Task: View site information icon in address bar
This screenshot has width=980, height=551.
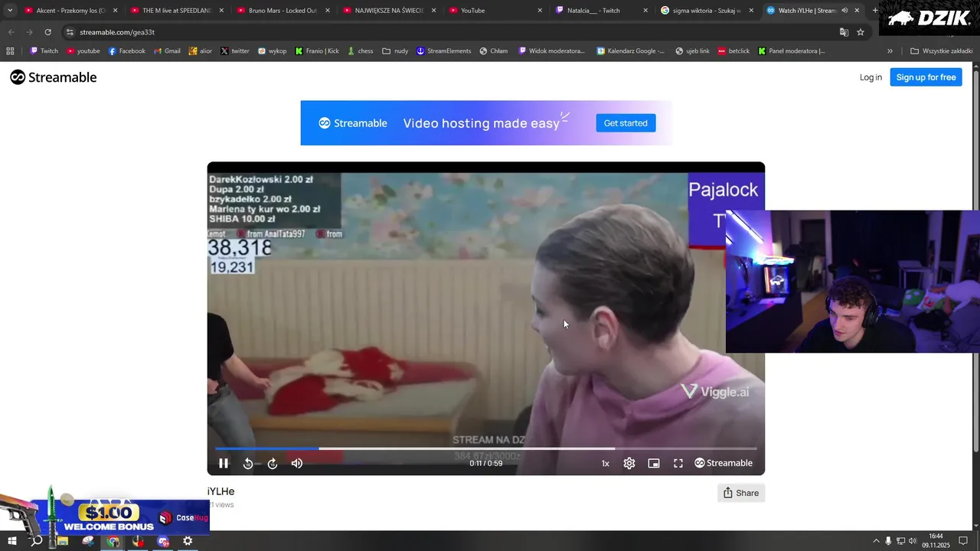Action: (x=70, y=32)
